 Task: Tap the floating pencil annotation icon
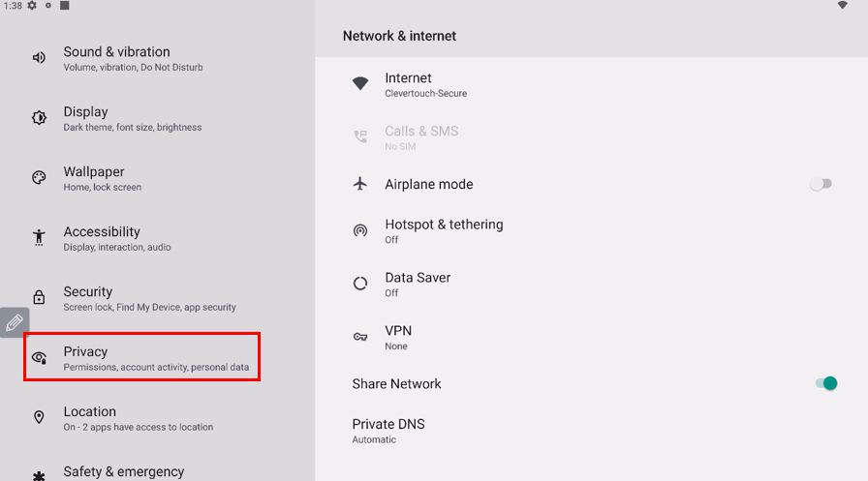tap(15, 322)
